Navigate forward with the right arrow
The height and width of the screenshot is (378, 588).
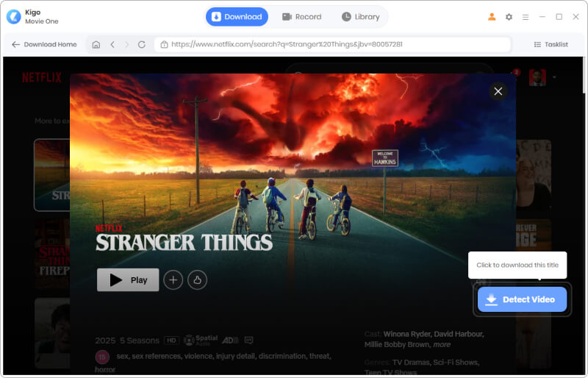click(x=126, y=45)
